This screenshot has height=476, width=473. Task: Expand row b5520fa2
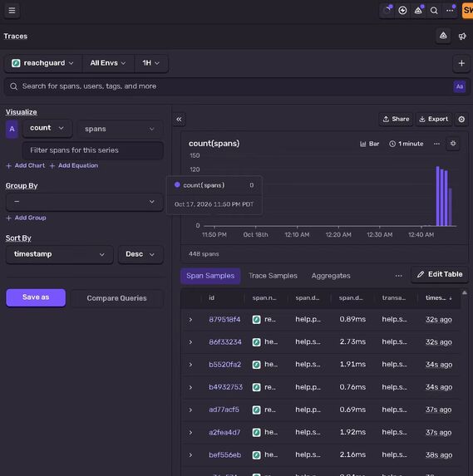point(190,365)
